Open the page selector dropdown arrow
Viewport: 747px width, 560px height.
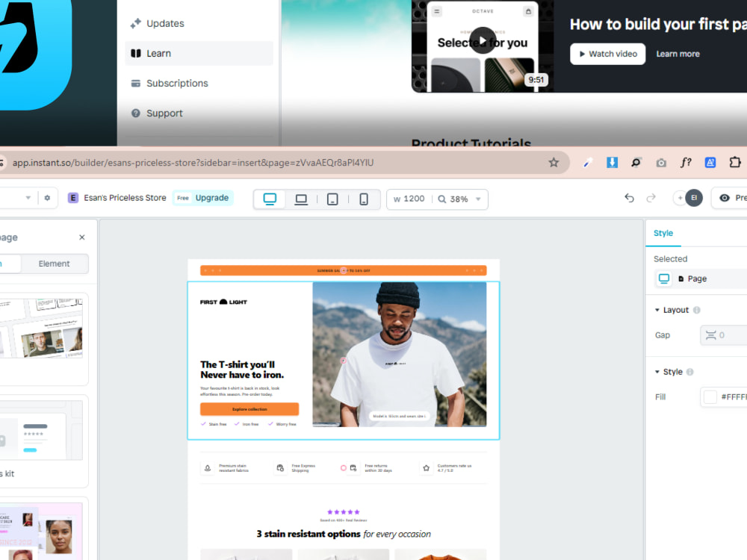tap(28, 198)
